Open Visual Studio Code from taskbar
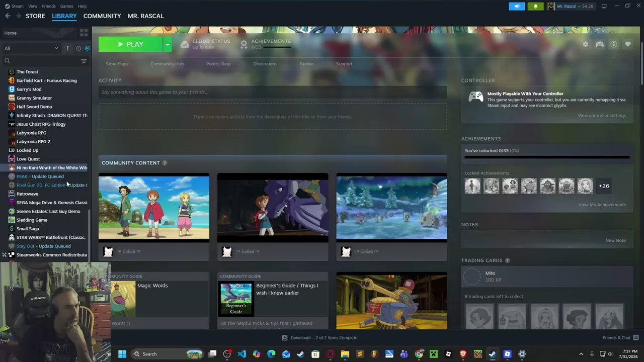 (242, 354)
